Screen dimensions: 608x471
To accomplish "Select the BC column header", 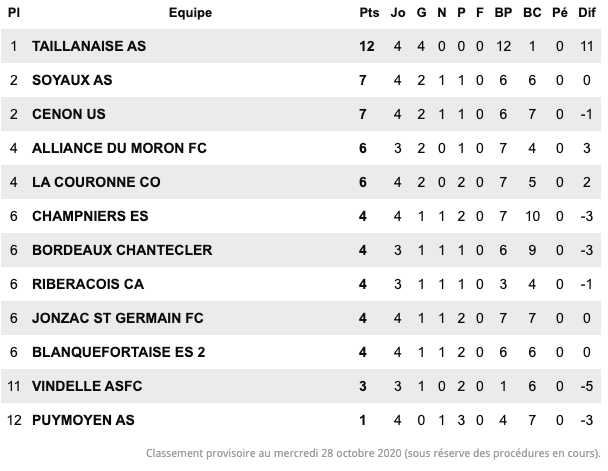I will (532, 12).
